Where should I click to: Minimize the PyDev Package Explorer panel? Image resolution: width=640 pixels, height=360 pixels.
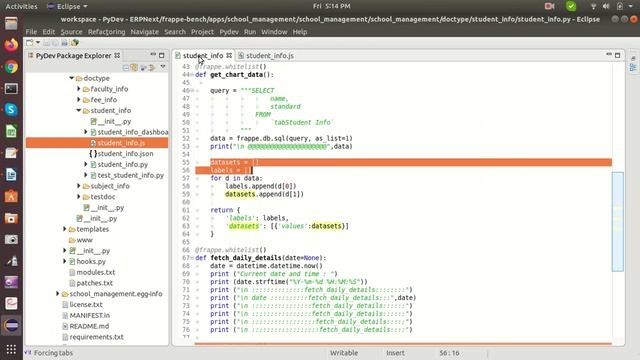coord(153,55)
